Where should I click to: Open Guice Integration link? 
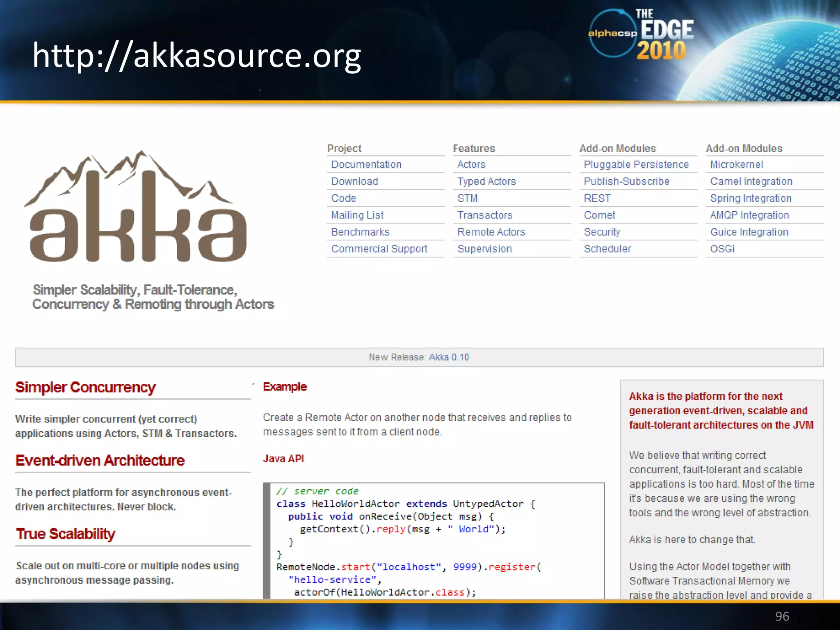click(x=749, y=232)
